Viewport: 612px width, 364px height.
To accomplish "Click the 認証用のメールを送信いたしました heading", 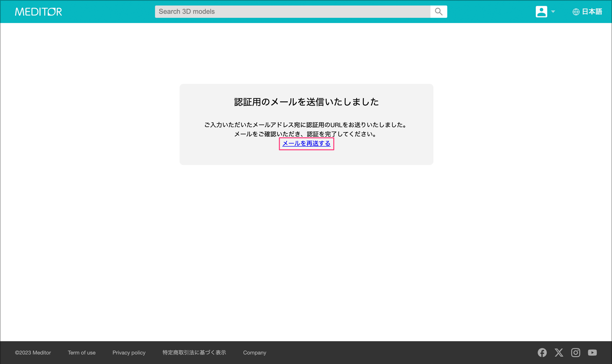I will [306, 102].
